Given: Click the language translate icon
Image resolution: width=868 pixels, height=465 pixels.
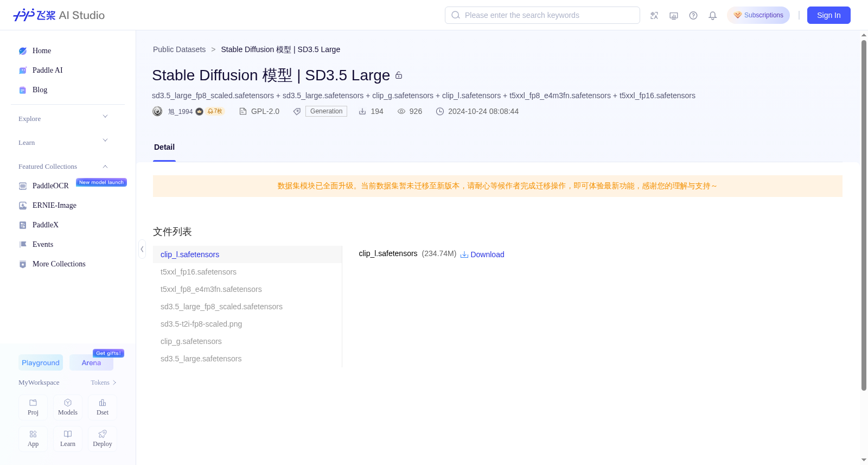Looking at the screenshot, I should tap(654, 16).
